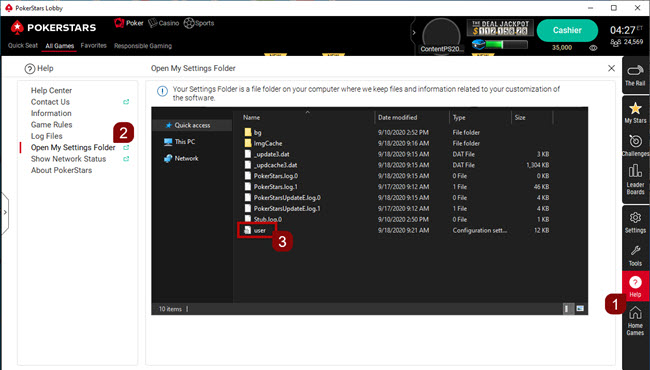Select the PokerStars.log.1 file
Image resolution: width=650 pixels, height=370 pixels.
click(x=271, y=187)
